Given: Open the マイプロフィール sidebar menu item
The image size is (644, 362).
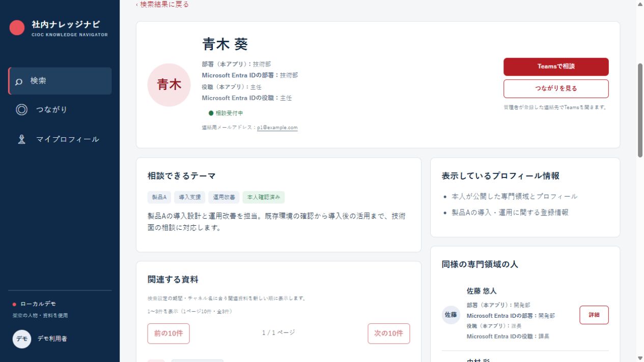Looking at the screenshot, I should (x=60, y=139).
